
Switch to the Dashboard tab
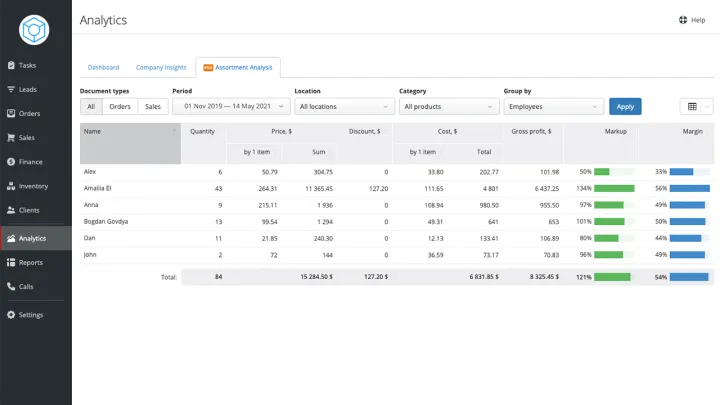coord(103,68)
